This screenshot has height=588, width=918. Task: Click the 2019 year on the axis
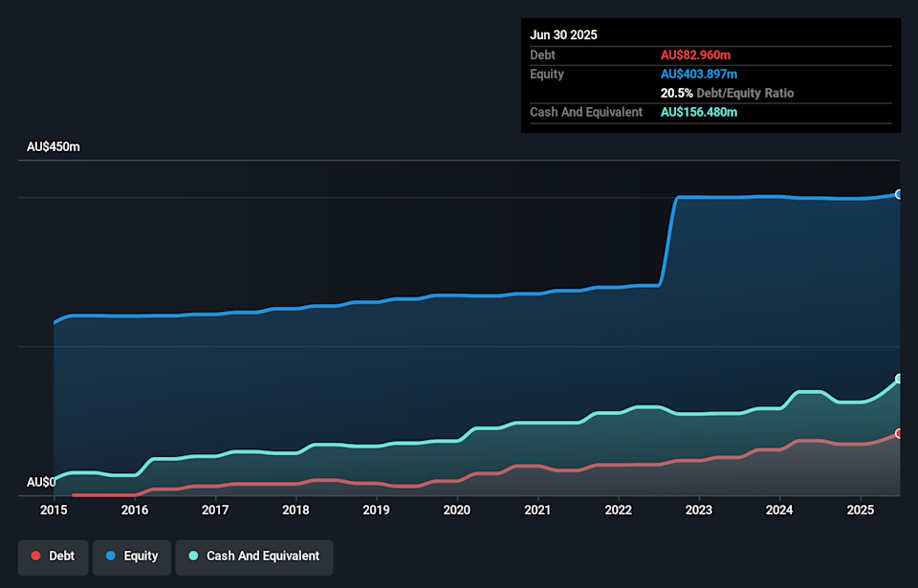[377, 510]
